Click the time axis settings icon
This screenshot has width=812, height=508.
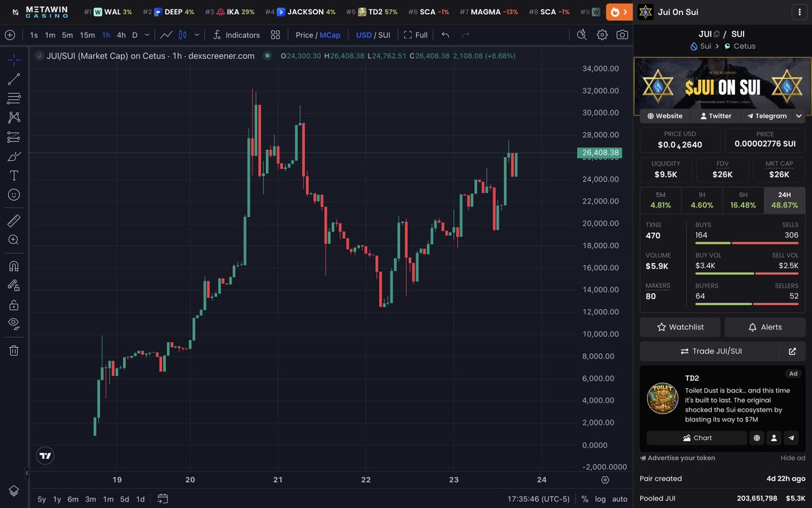[x=605, y=480]
